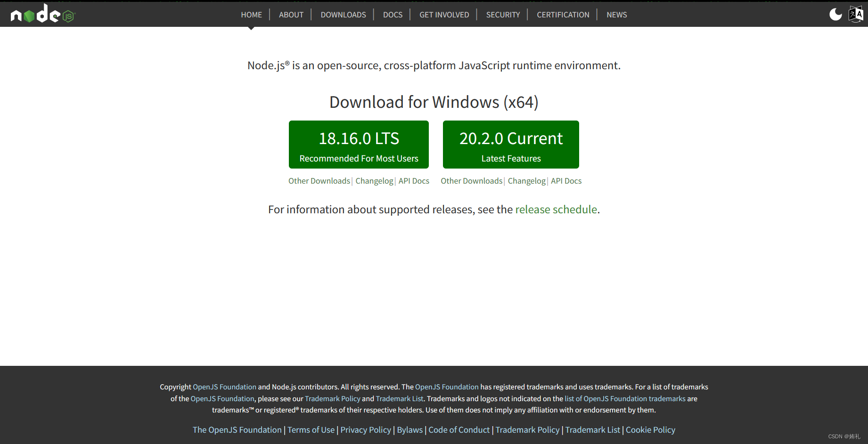Open Cookie Policy footer link
Viewport: 868px width, 444px height.
coord(650,430)
